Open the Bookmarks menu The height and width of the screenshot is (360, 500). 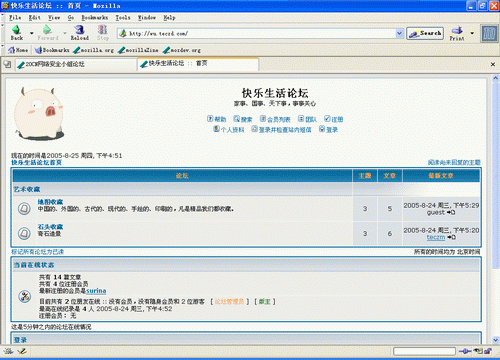[95, 17]
